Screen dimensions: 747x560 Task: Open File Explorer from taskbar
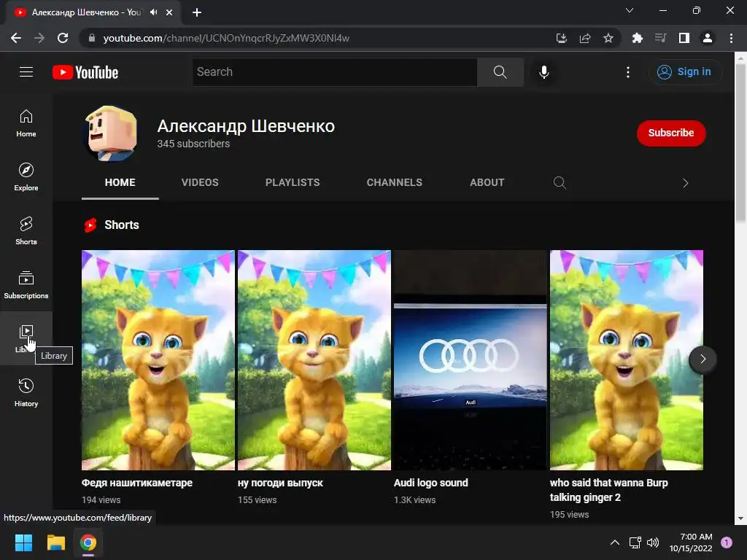56,542
